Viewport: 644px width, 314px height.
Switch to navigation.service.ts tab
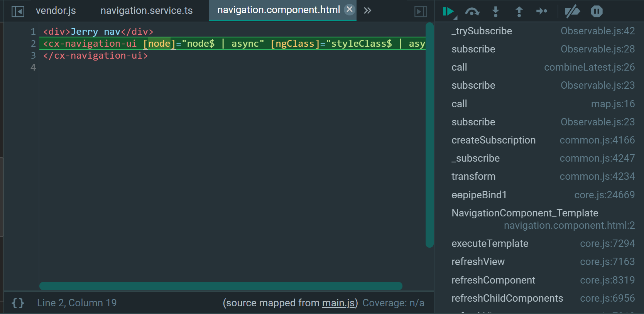click(x=147, y=10)
